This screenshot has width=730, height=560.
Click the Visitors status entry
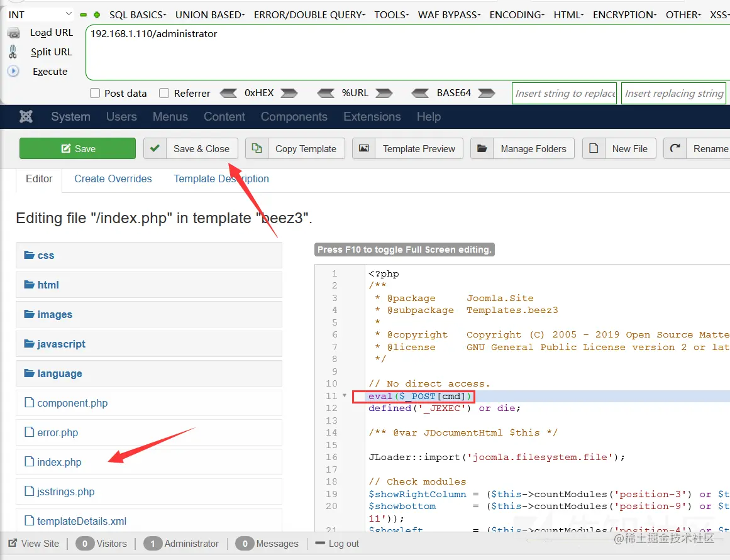101,543
